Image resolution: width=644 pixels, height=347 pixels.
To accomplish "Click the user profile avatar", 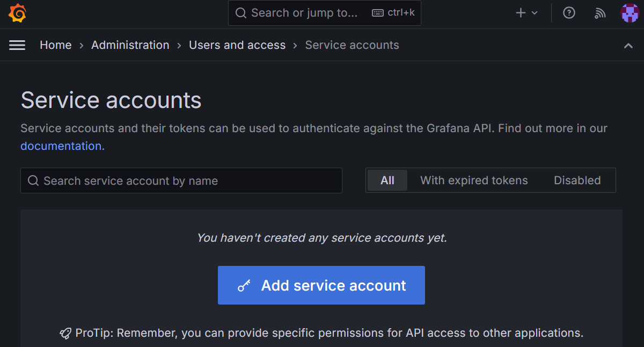I will 630,13.
